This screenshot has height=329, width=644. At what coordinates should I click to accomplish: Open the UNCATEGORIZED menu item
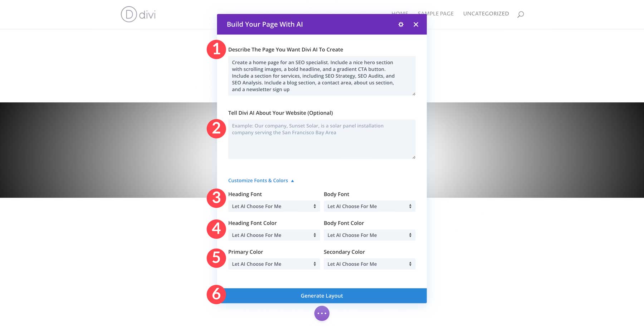pyautogui.click(x=486, y=13)
